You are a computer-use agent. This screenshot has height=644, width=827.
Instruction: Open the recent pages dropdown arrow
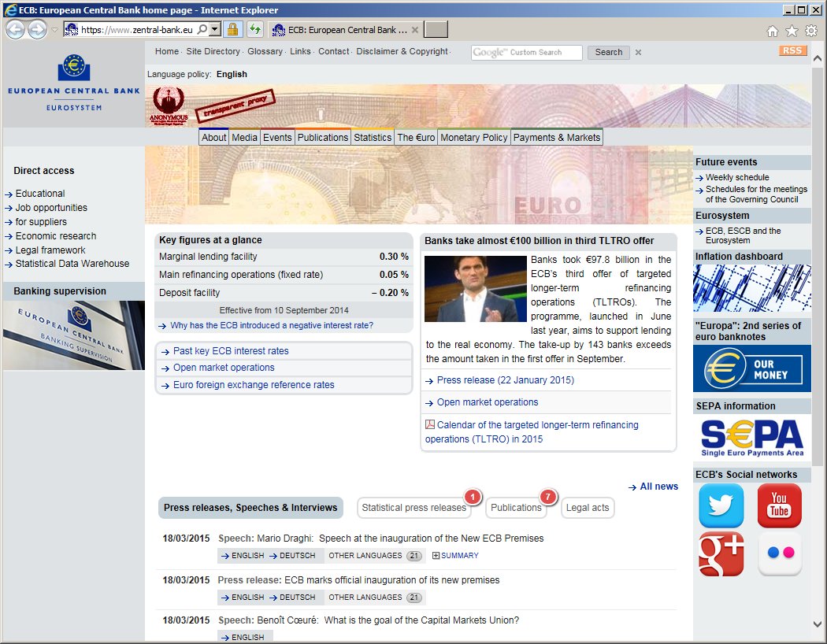click(x=54, y=30)
